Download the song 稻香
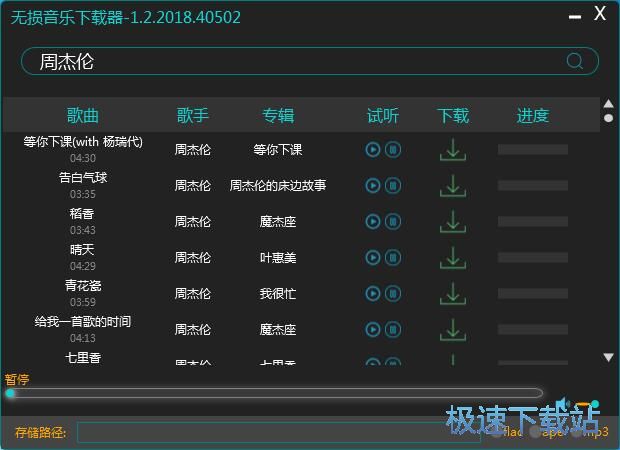 pyautogui.click(x=453, y=221)
